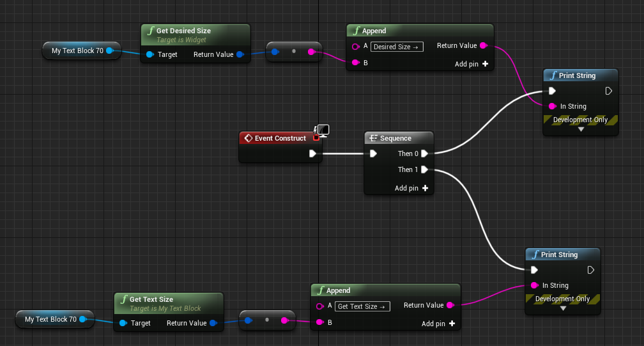
Task: Click the Sequence exec input pin
Action: pos(373,153)
